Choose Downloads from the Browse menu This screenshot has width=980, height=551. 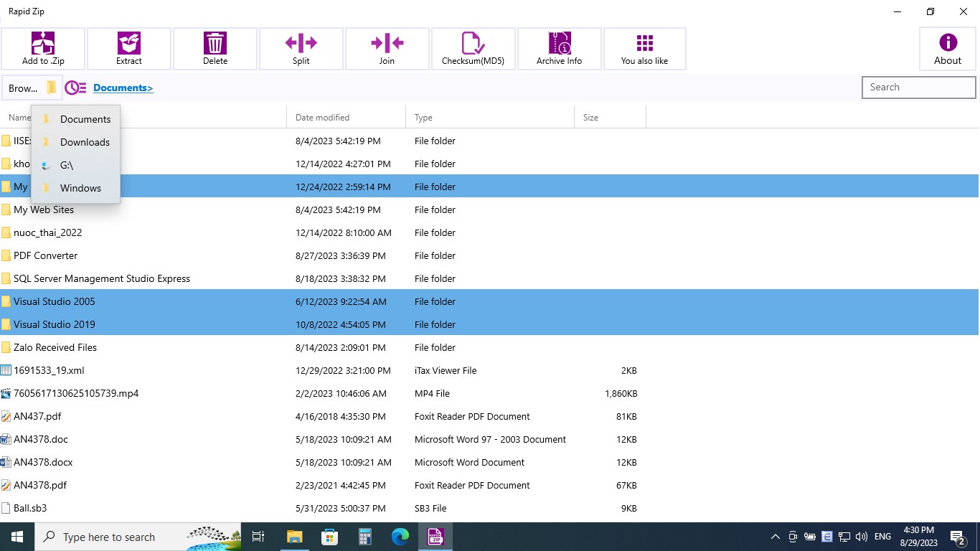click(x=85, y=142)
